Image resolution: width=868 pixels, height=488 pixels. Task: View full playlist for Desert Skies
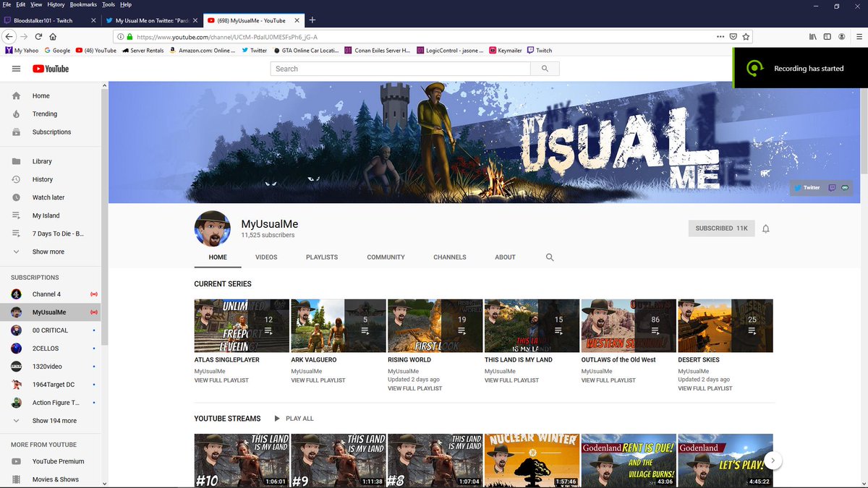tap(705, 389)
